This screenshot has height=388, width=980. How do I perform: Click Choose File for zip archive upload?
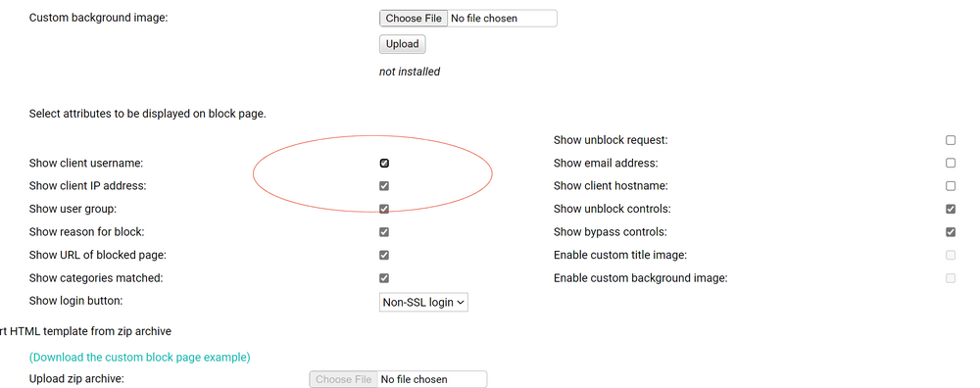click(343, 379)
